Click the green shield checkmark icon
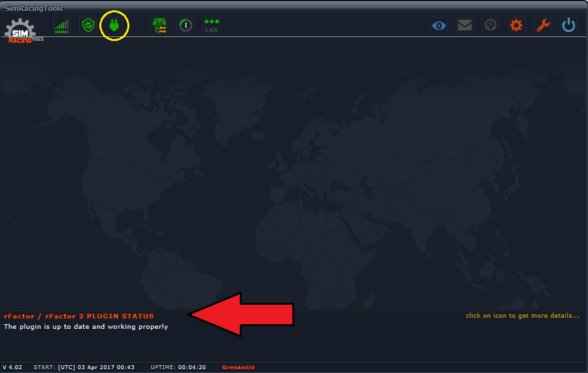 tap(88, 26)
